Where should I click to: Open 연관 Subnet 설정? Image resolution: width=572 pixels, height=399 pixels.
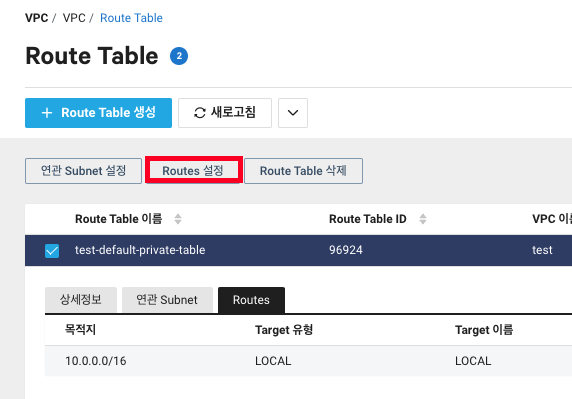tap(83, 171)
